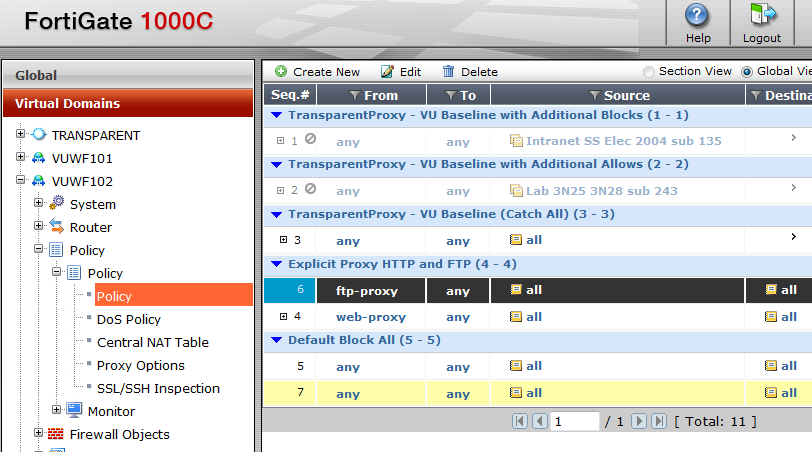Click the Delete button label
Image resolution: width=812 pixels, height=452 pixels.
click(x=480, y=72)
